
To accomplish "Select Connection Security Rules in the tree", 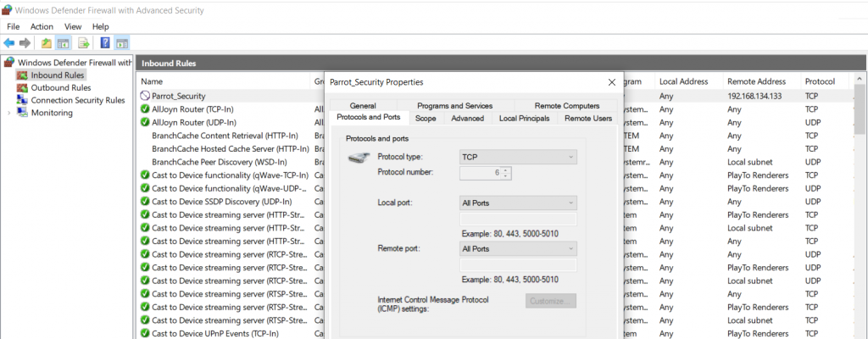I will click(x=78, y=100).
